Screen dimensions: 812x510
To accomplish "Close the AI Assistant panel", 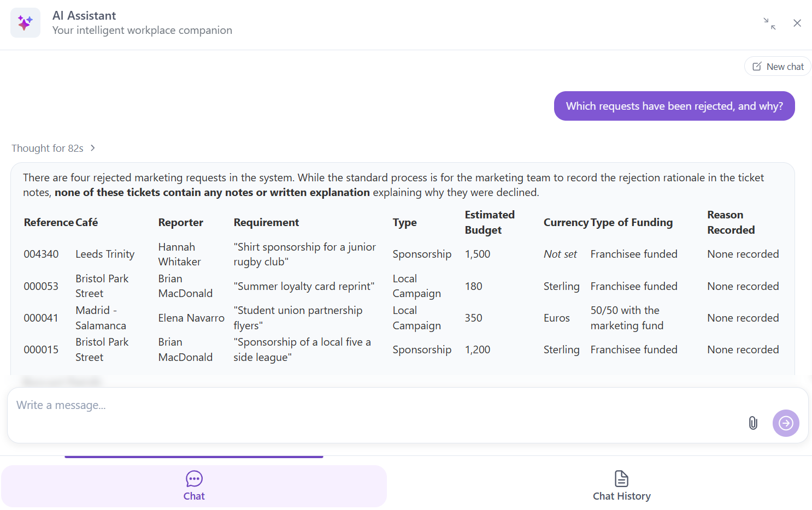I will click(x=797, y=23).
